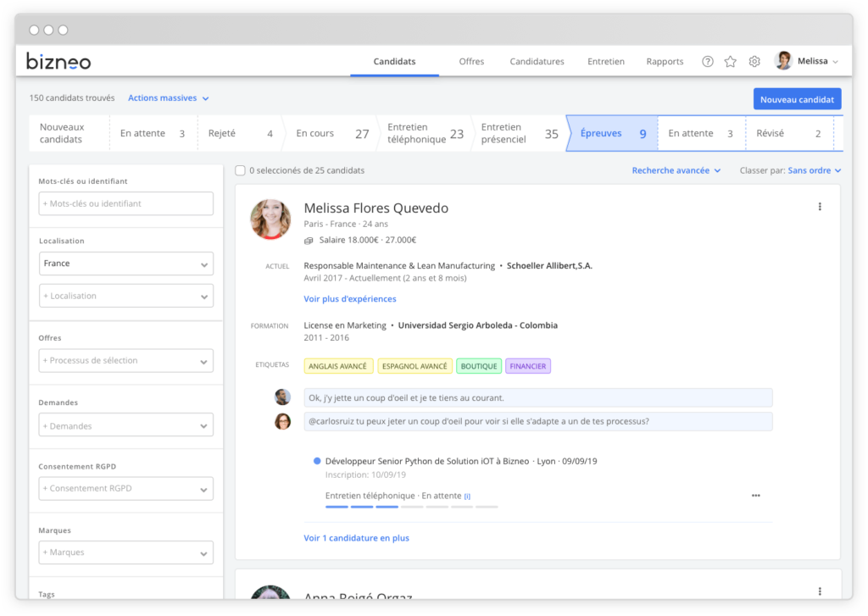This screenshot has height=616, width=868.
Task: Open the three-dot menu on Melissa's candidate card
Action: tap(819, 206)
